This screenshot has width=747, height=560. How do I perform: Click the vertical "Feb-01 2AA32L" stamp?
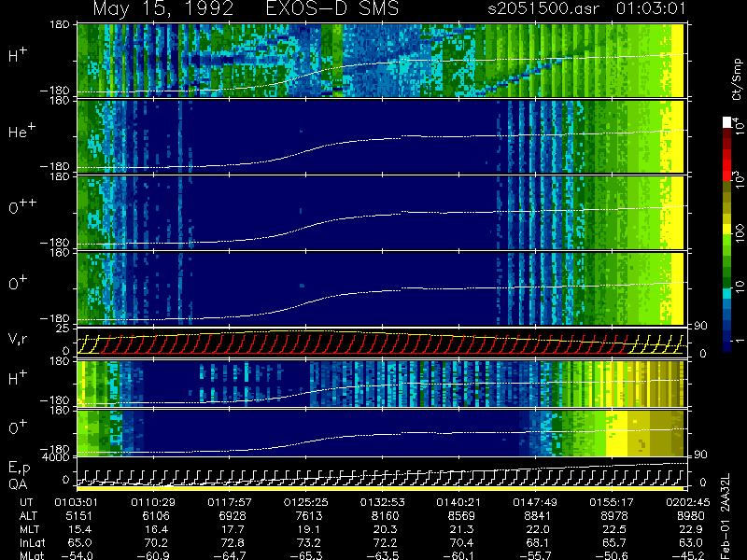tap(726, 517)
